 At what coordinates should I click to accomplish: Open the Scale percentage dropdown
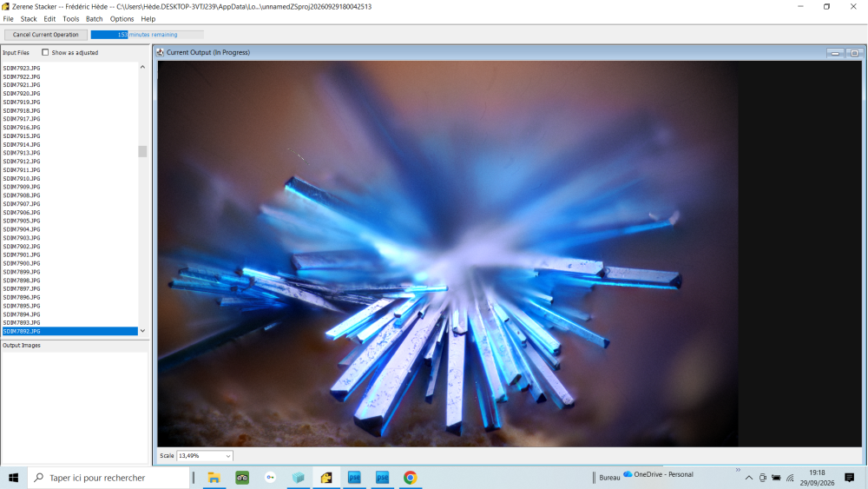point(205,456)
